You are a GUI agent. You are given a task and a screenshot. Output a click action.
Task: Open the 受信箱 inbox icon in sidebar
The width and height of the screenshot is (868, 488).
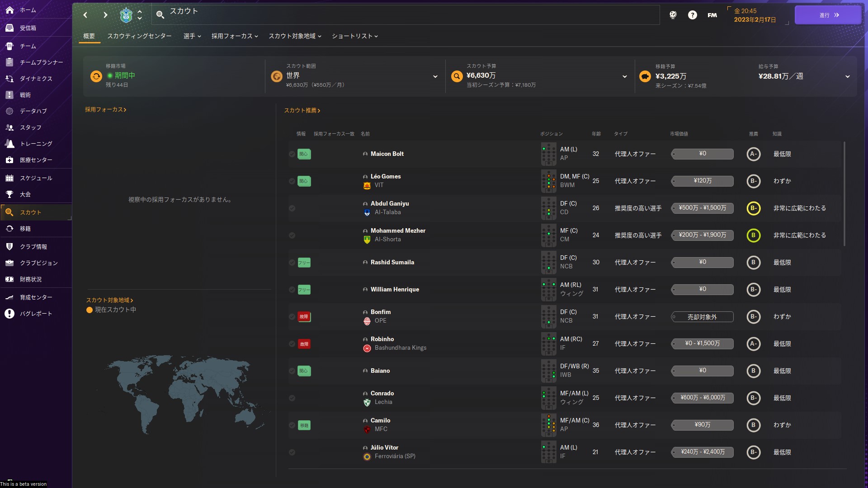pyautogui.click(x=9, y=28)
